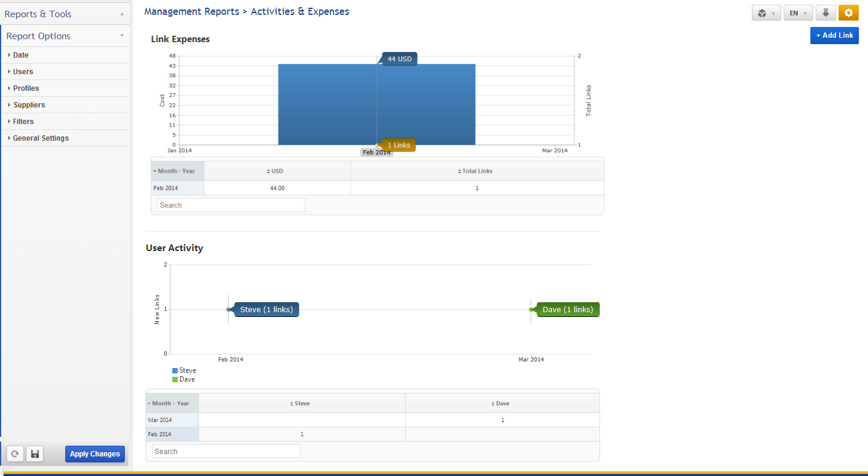The image size is (868, 476).
Task: Sort table by Total Links column
Action: 477,171
